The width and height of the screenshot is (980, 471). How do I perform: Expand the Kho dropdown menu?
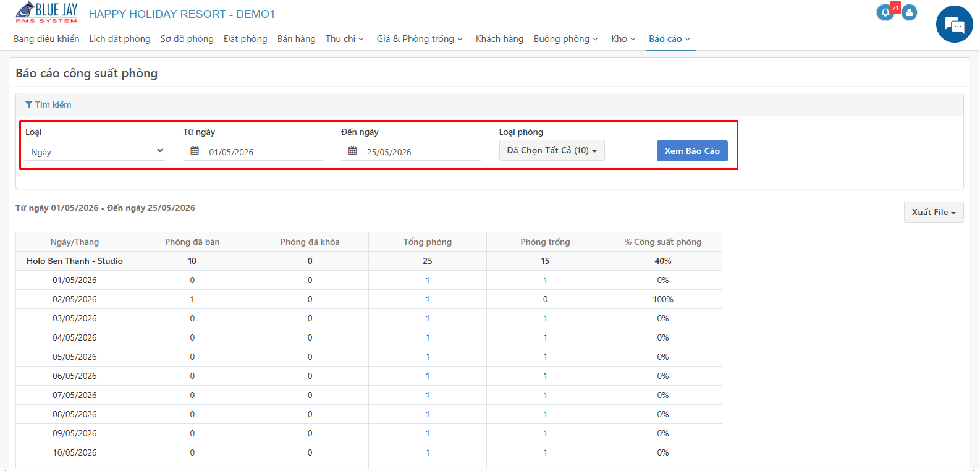tap(623, 39)
